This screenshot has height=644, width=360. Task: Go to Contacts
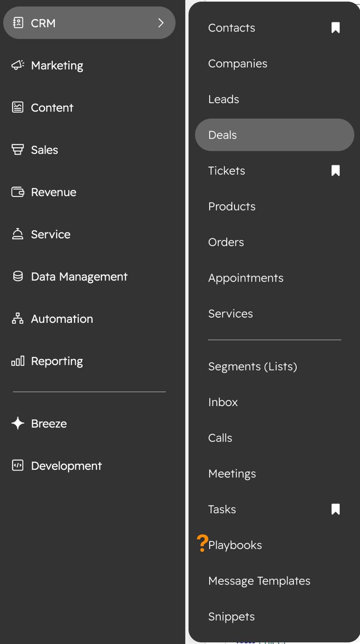(232, 28)
